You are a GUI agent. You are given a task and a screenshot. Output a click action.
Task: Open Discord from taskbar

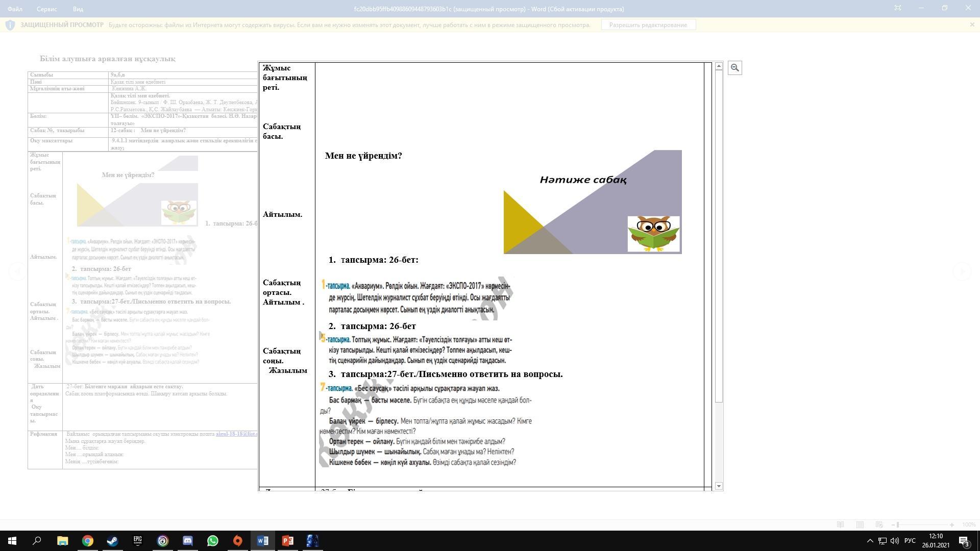(188, 541)
